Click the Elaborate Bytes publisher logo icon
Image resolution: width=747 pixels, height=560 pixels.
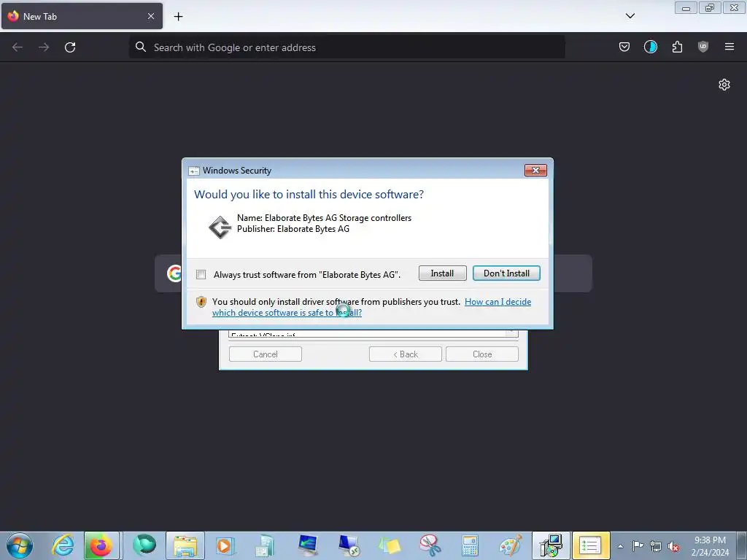[220, 227]
